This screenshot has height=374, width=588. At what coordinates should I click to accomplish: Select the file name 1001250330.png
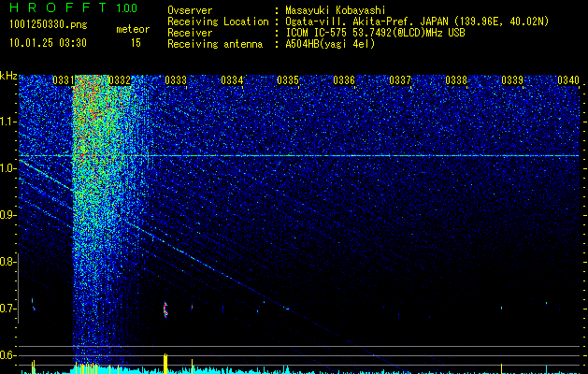49,24
